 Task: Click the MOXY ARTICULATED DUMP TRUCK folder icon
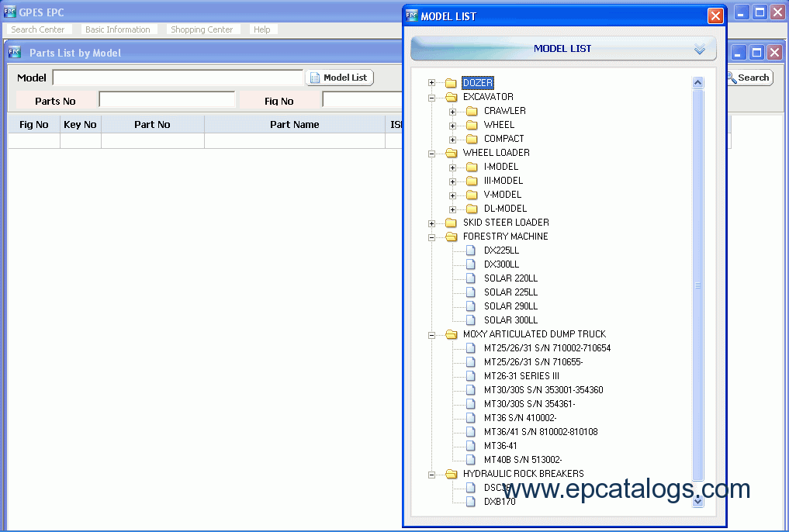pyautogui.click(x=451, y=334)
